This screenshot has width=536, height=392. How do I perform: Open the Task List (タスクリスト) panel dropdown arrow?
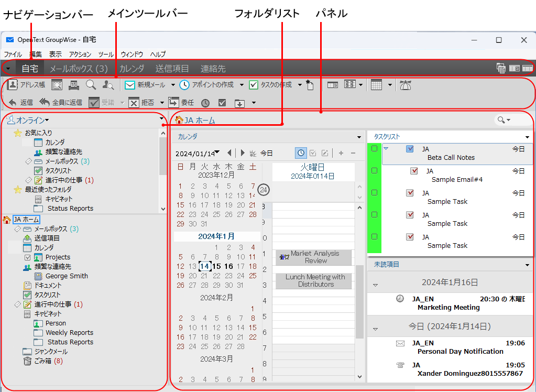pyautogui.click(x=527, y=137)
